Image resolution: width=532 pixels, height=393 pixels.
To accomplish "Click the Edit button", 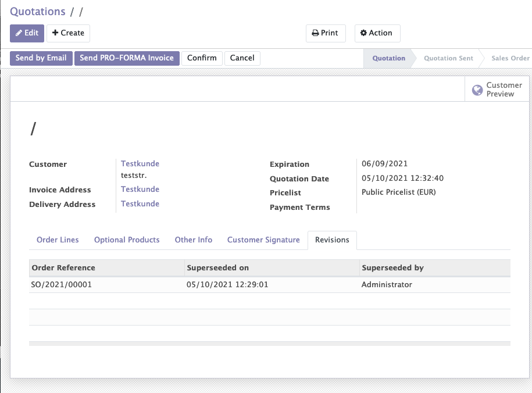I will (27, 33).
